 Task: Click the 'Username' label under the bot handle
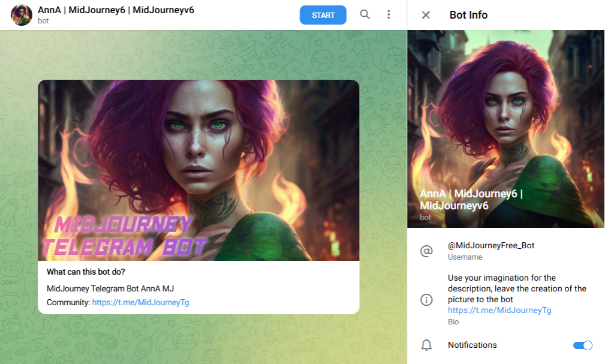coord(465,257)
